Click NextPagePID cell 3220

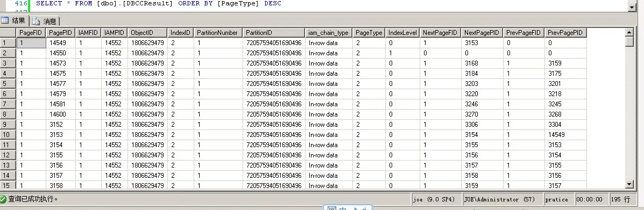click(x=482, y=94)
